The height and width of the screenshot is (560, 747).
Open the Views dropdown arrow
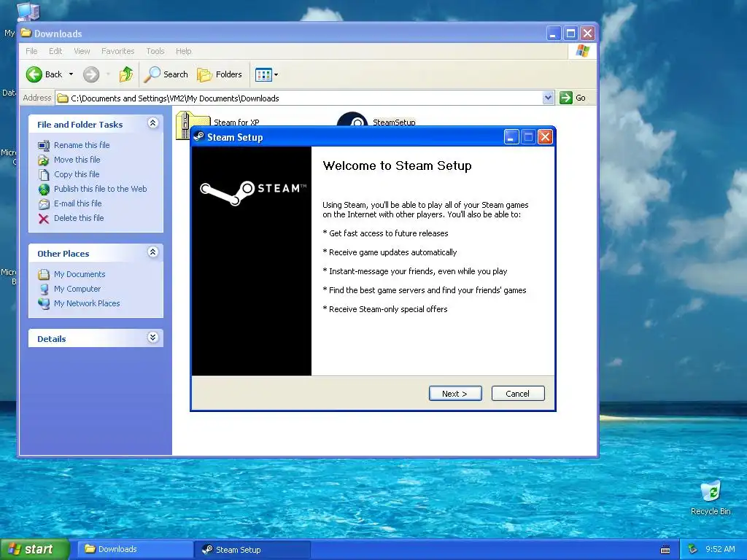[x=276, y=74]
